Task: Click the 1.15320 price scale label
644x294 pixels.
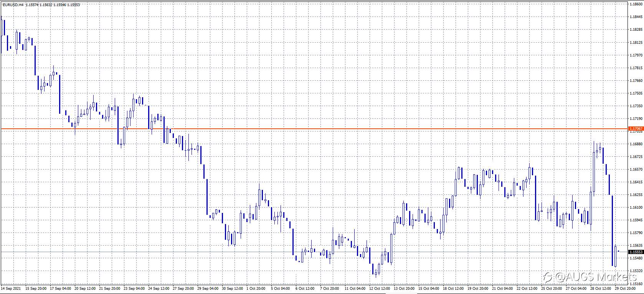Action: (x=636, y=271)
